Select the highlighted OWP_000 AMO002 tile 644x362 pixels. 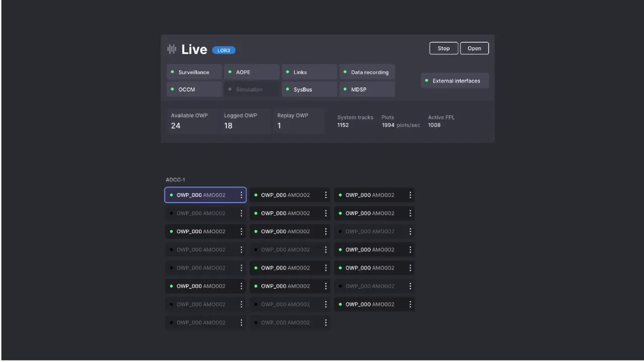(x=201, y=195)
